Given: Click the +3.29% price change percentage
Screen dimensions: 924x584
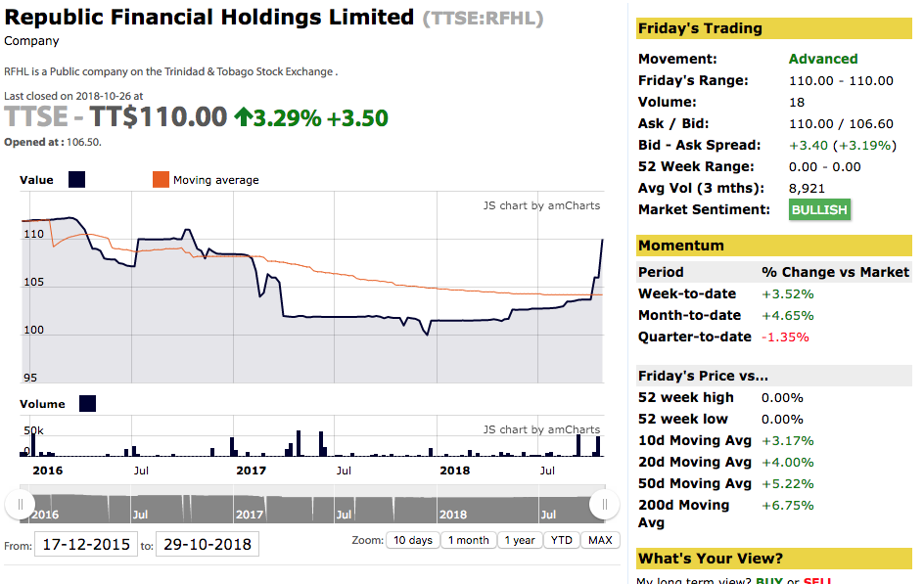Looking at the screenshot, I should 287,117.
